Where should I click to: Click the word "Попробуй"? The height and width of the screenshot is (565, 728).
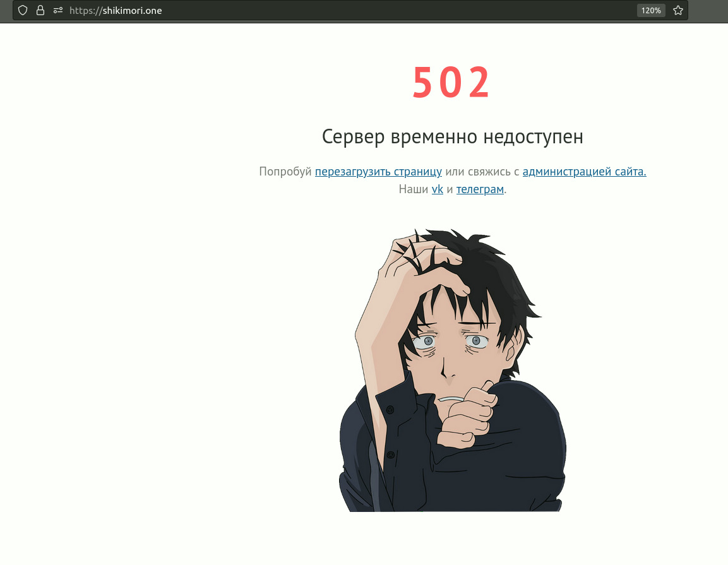pyautogui.click(x=285, y=171)
